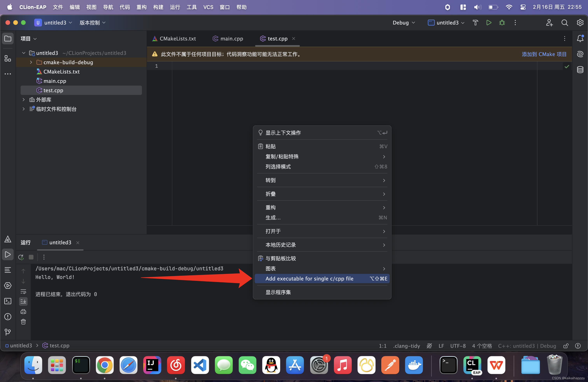This screenshot has height=382, width=588.
Task: Open the Terminal tool window icon
Action: 8,301
